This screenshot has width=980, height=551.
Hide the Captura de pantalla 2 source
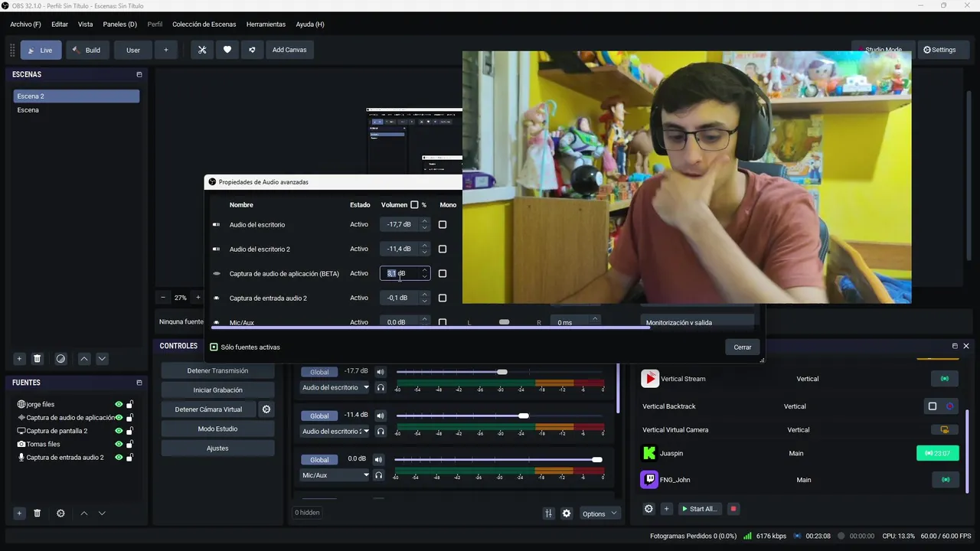click(x=119, y=431)
